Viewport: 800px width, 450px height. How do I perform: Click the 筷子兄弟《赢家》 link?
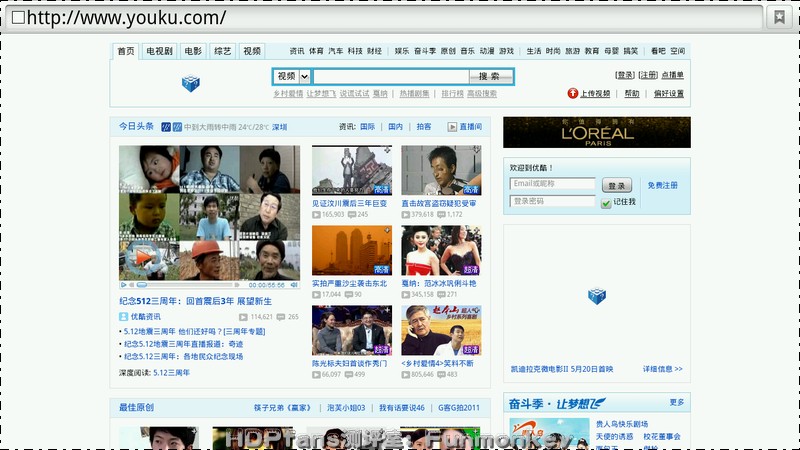[x=283, y=408]
